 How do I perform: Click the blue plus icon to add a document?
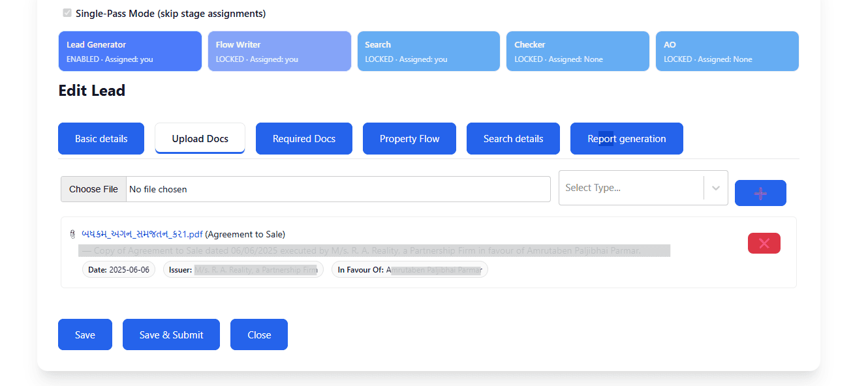click(x=760, y=192)
